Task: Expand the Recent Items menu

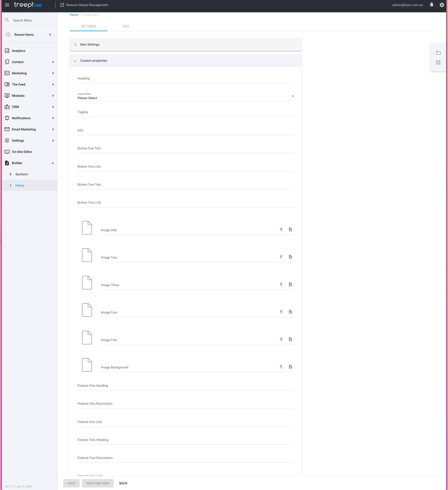Action: [30, 35]
